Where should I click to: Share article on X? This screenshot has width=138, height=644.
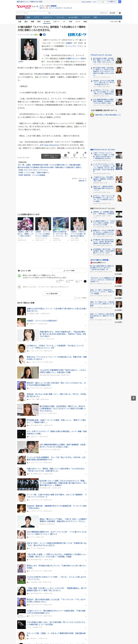(41, 35)
